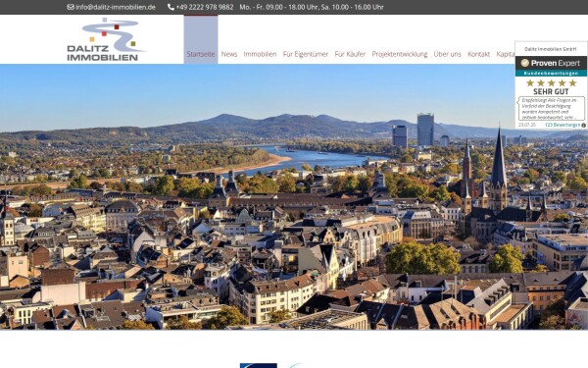Open the review quote beginning Empfehlung

point(551,109)
